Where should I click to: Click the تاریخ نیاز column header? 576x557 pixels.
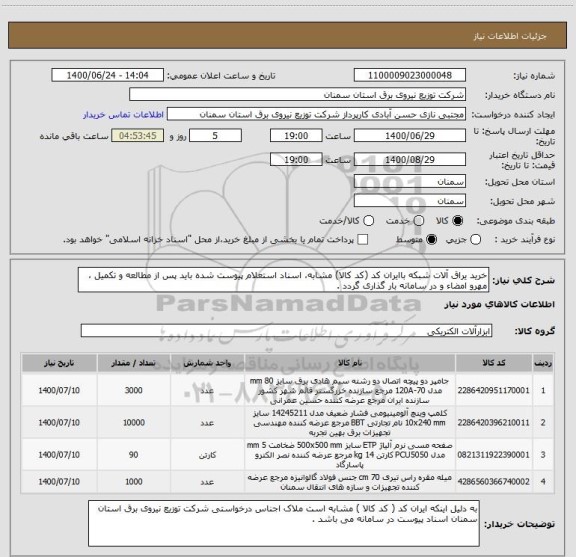59,363
